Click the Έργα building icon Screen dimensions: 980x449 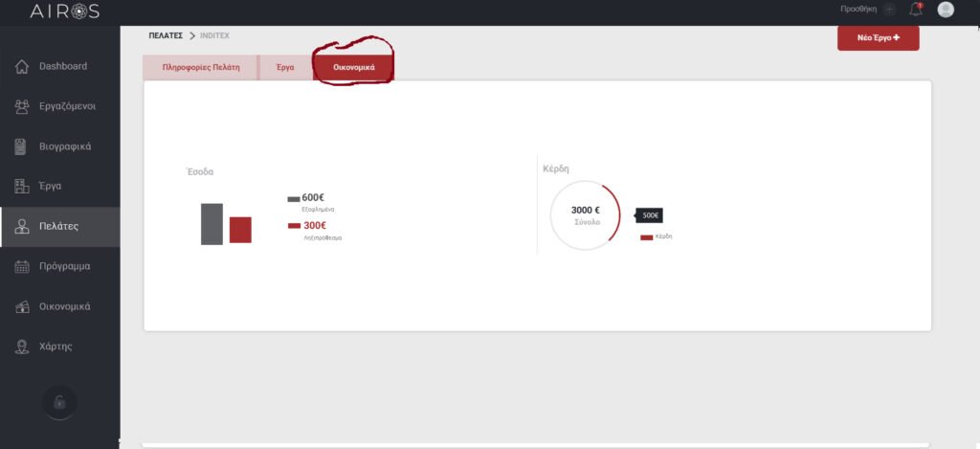click(23, 186)
